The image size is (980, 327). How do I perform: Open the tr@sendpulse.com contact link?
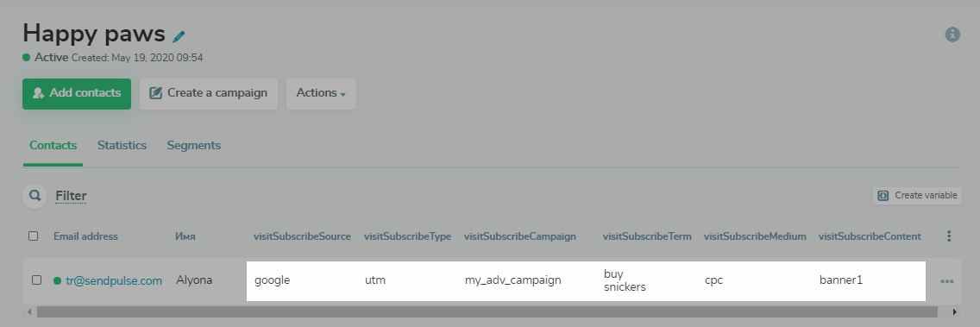coord(114,280)
